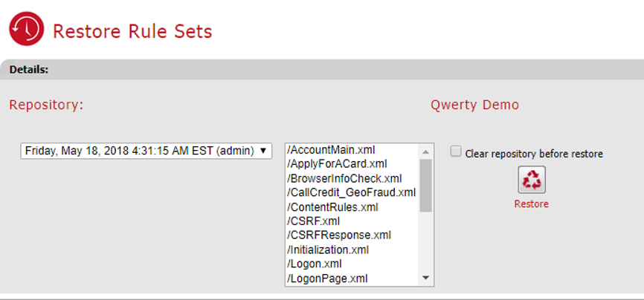The height and width of the screenshot is (300, 644).
Task: Click the list scrollbar down arrow
Action: (x=426, y=278)
